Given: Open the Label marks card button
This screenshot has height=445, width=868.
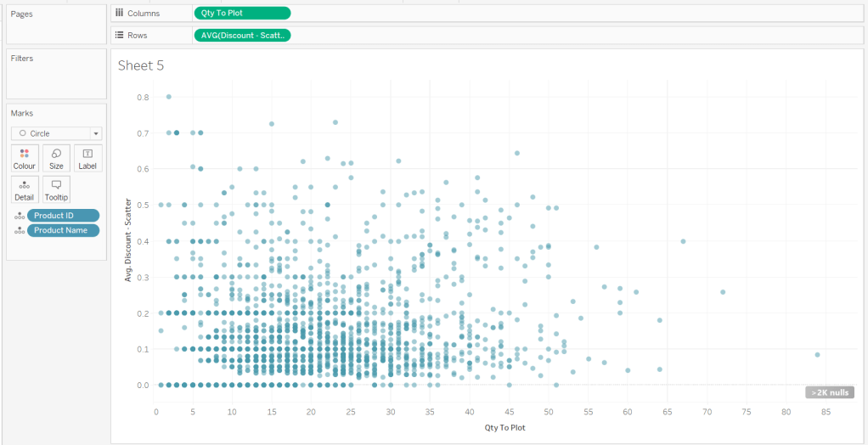Looking at the screenshot, I should point(87,158).
